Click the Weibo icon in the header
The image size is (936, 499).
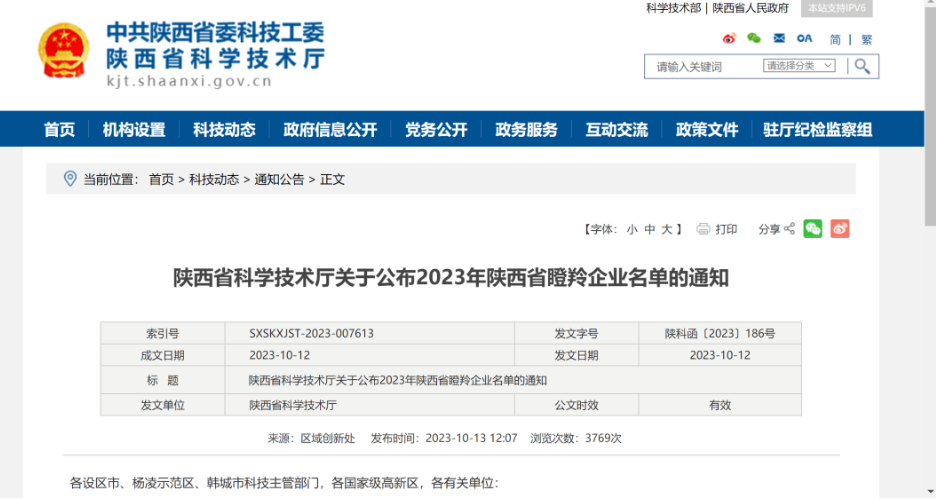pyautogui.click(x=729, y=39)
